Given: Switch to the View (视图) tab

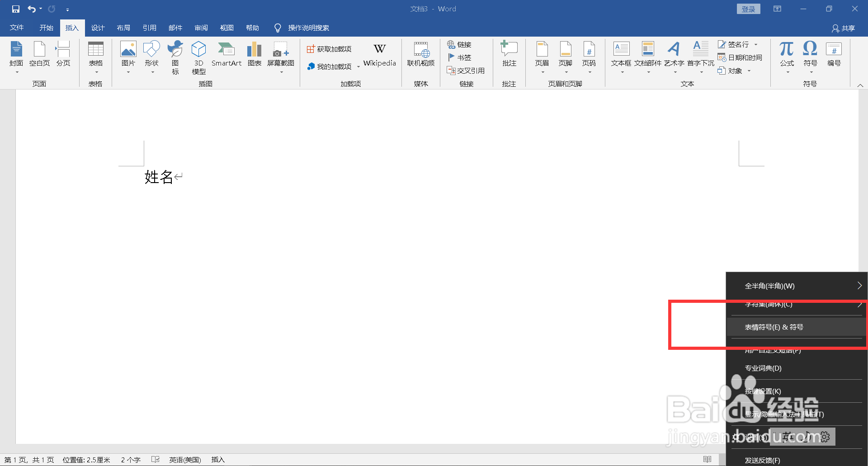Looking at the screenshot, I should (227, 28).
